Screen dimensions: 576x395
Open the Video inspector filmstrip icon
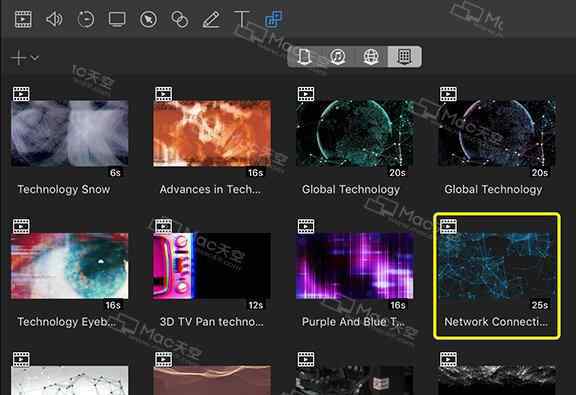[x=23, y=19]
